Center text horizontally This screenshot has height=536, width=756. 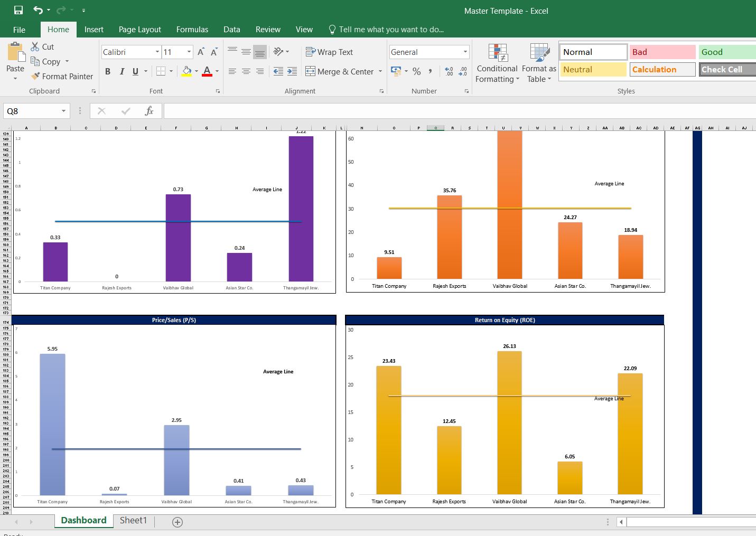(246, 71)
